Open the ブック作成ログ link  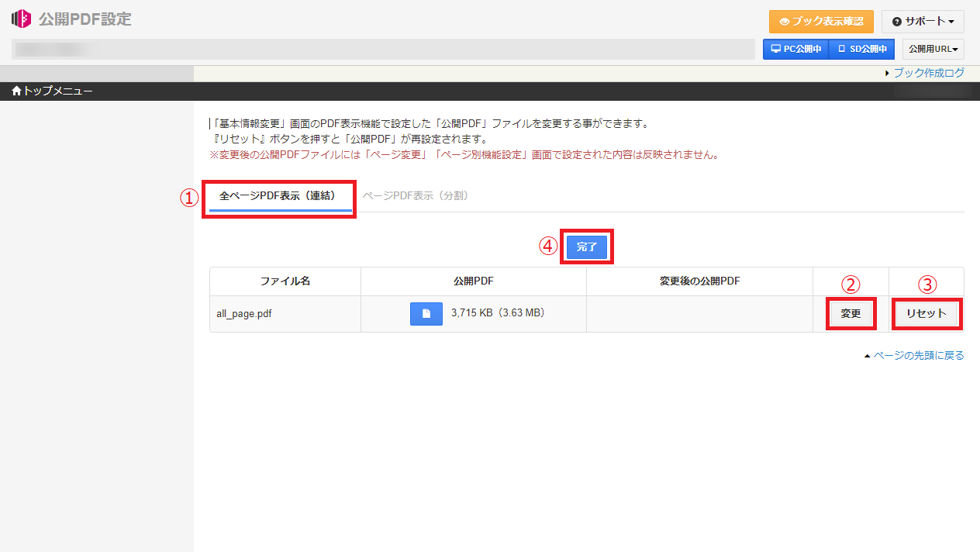928,73
